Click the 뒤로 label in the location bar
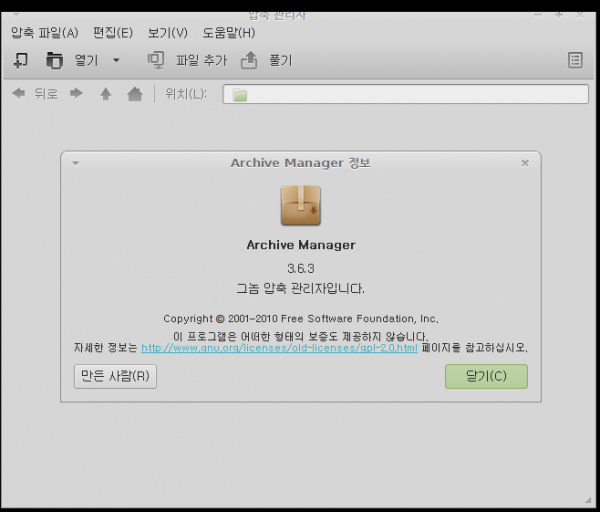 pyautogui.click(x=46, y=94)
